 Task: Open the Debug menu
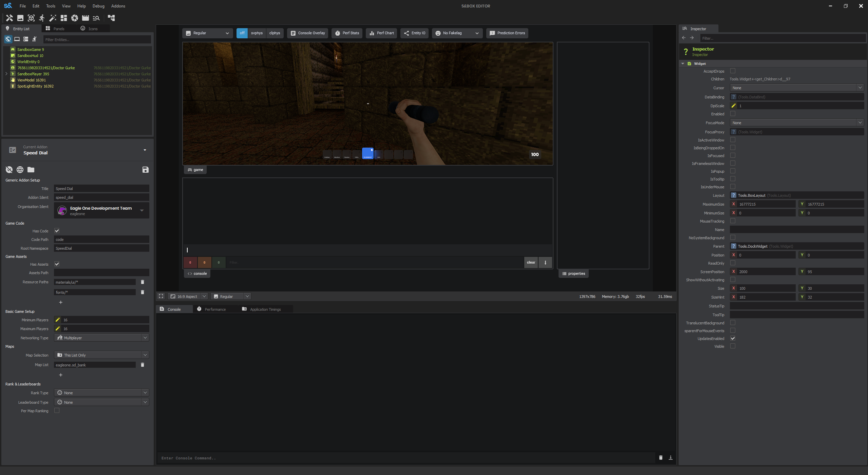click(x=98, y=6)
